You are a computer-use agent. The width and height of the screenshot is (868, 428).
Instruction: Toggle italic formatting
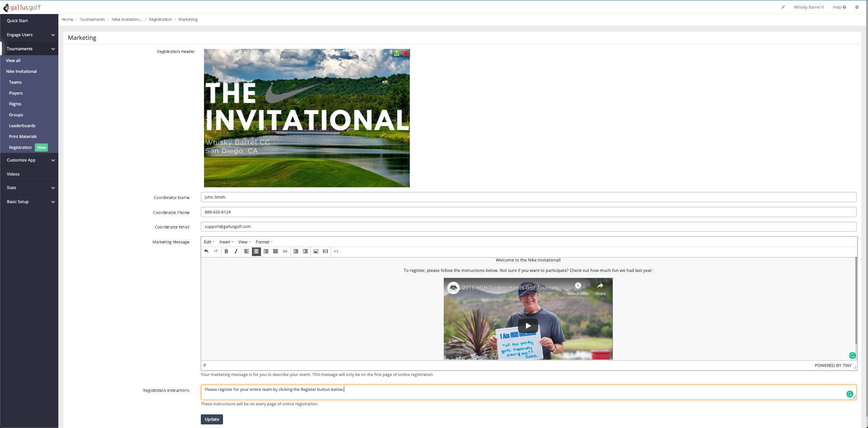[236, 252]
